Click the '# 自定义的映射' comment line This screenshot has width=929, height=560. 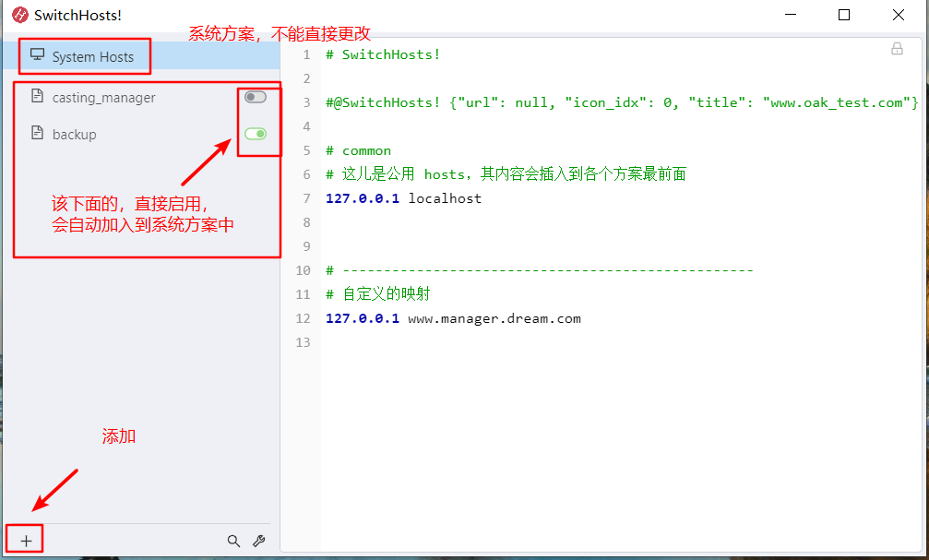point(378,294)
